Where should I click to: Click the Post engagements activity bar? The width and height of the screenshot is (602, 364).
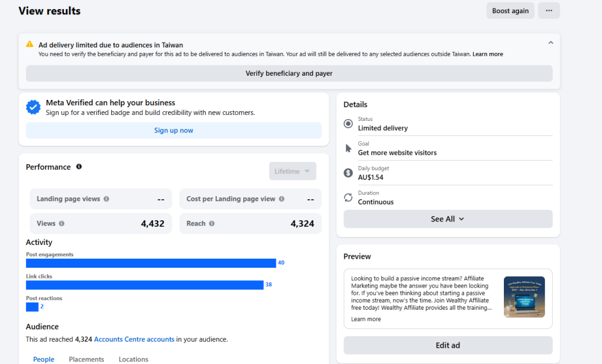pyautogui.click(x=150, y=263)
